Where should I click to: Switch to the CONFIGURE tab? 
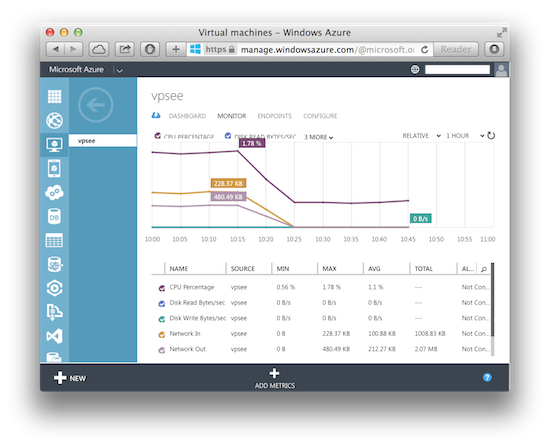coord(320,116)
